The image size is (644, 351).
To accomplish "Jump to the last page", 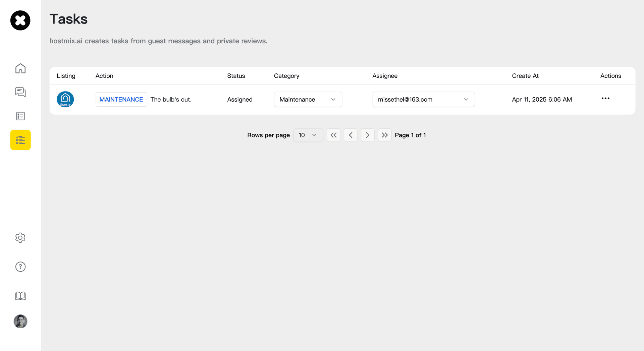I will tap(385, 135).
